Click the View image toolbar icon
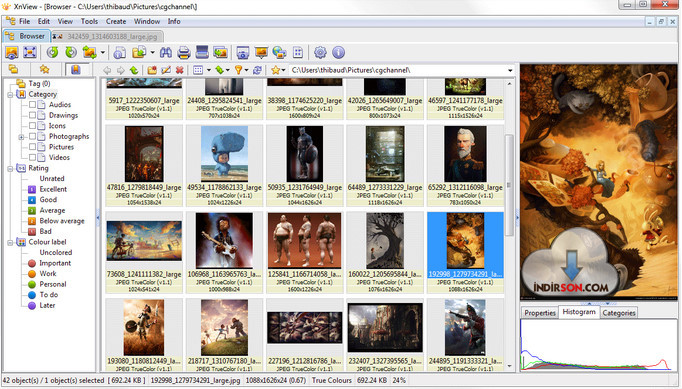This screenshot has height=389, width=682. 12,53
